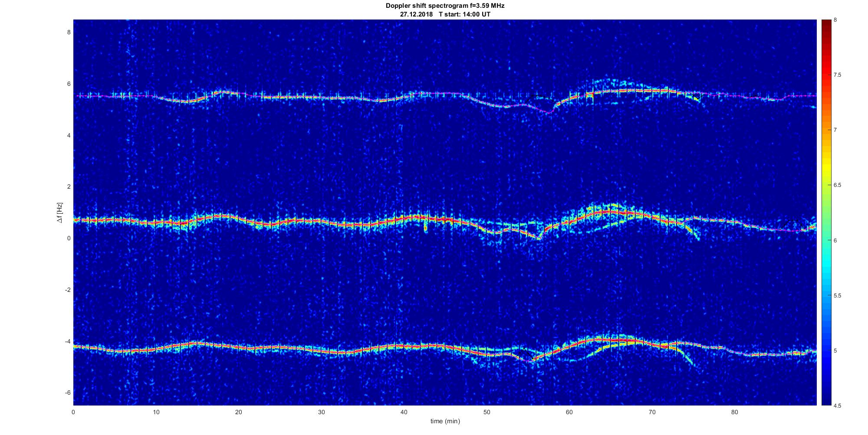
Task: Click the y-axis tick label '-2'
Action: pyautogui.click(x=68, y=290)
